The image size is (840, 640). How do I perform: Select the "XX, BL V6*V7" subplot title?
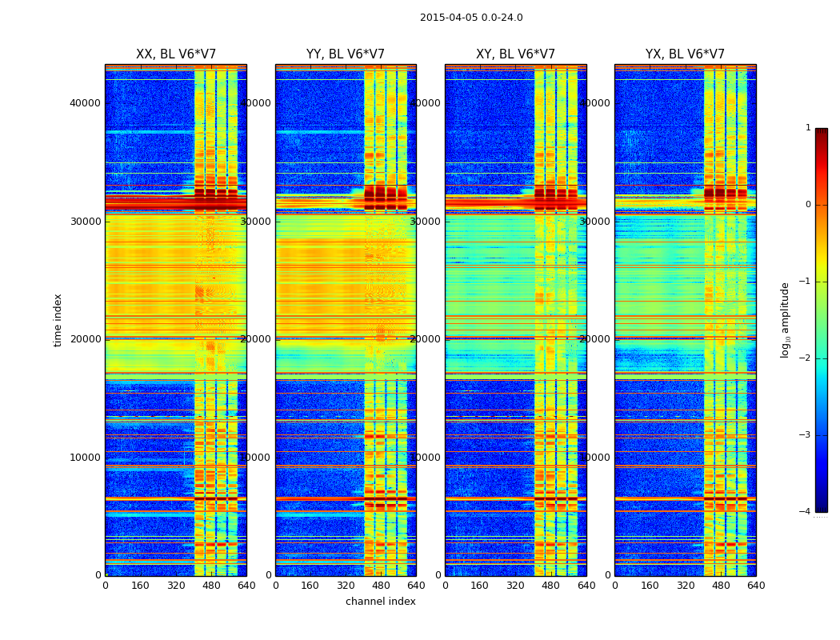click(176, 54)
